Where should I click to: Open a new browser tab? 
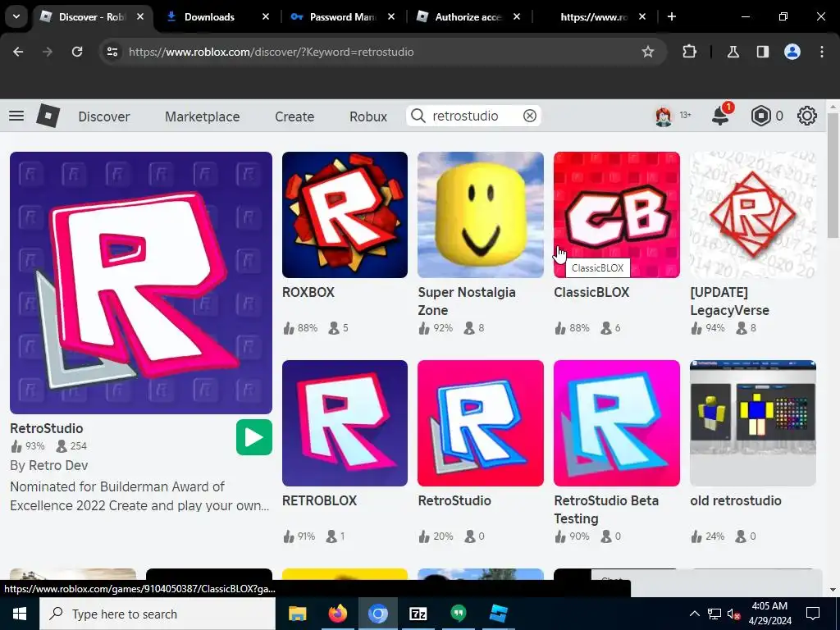(672, 16)
